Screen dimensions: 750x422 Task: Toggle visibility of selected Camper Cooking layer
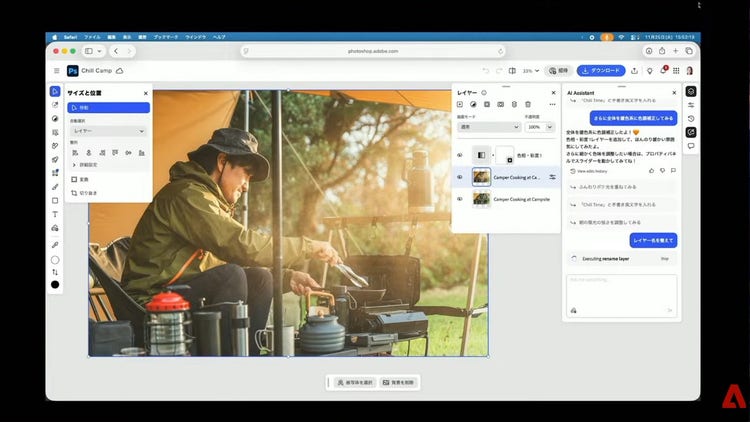click(x=460, y=177)
